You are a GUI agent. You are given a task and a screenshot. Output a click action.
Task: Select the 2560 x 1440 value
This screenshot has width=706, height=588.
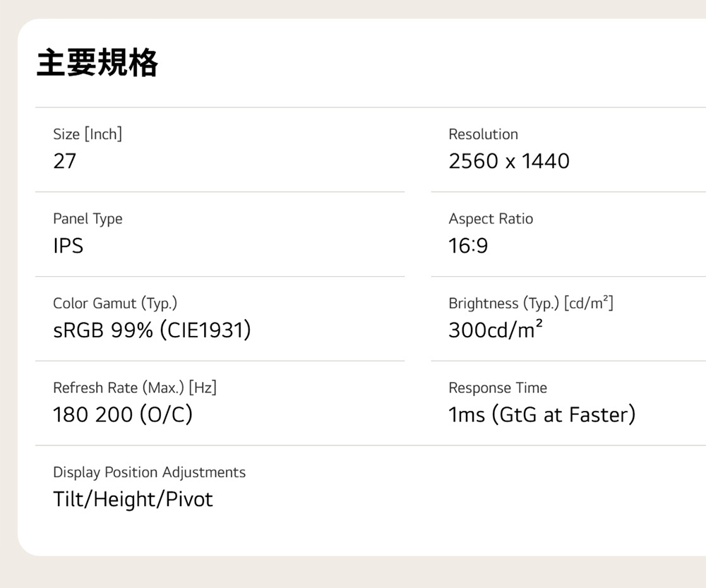pyautogui.click(x=508, y=162)
